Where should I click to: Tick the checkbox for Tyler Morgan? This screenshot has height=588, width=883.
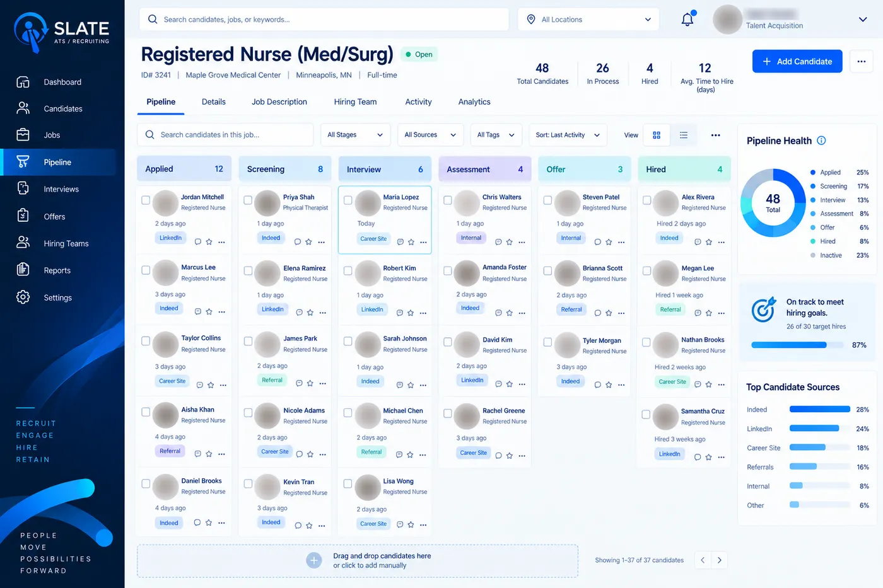click(547, 342)
